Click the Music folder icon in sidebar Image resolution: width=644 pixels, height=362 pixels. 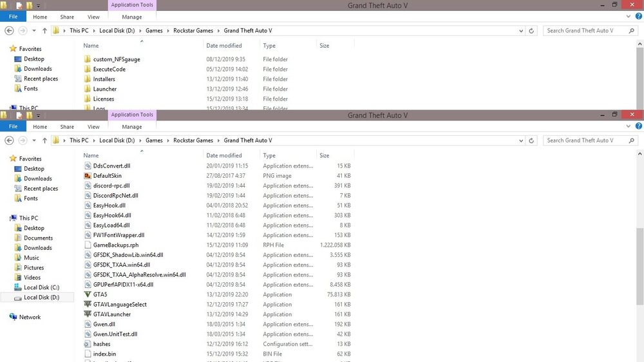pyautogui.click(x=17, y=258)
